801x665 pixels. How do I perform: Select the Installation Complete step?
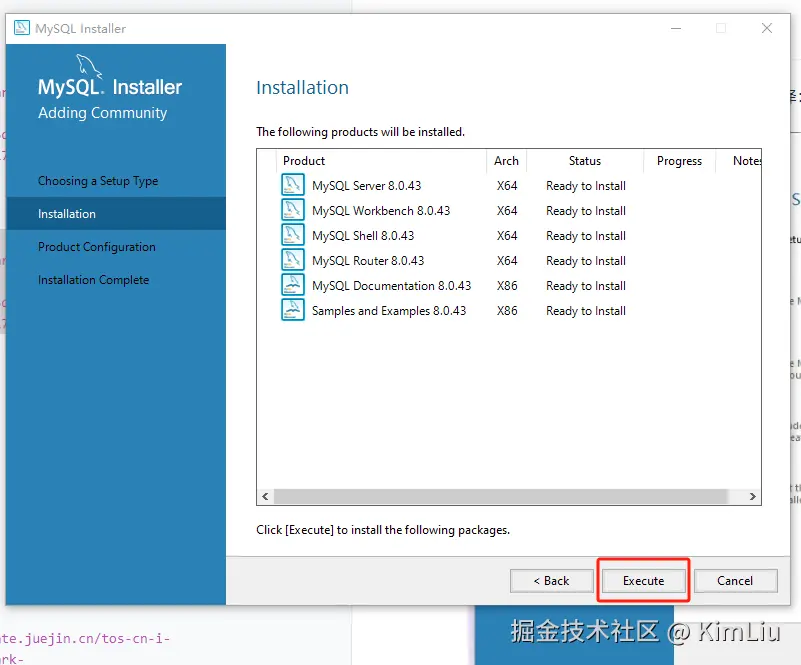pyautogui.click(x=93, y=280)
